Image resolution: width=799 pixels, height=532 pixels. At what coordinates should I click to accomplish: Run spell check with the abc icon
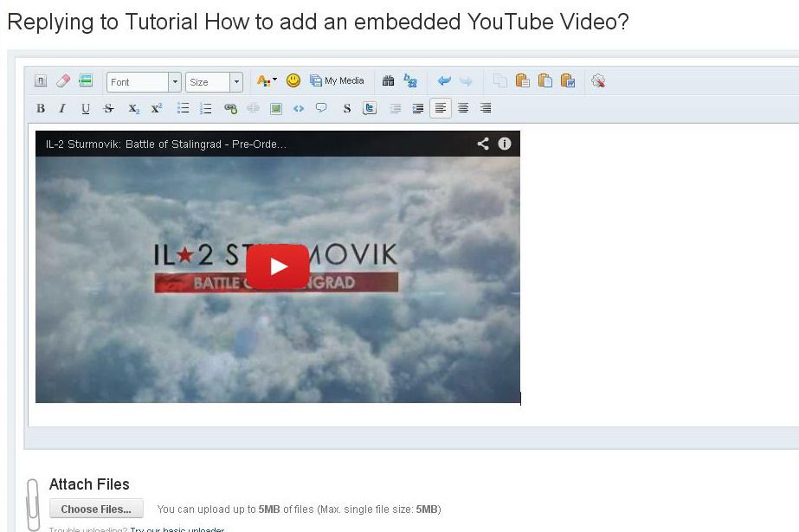[x=409, y=80]
